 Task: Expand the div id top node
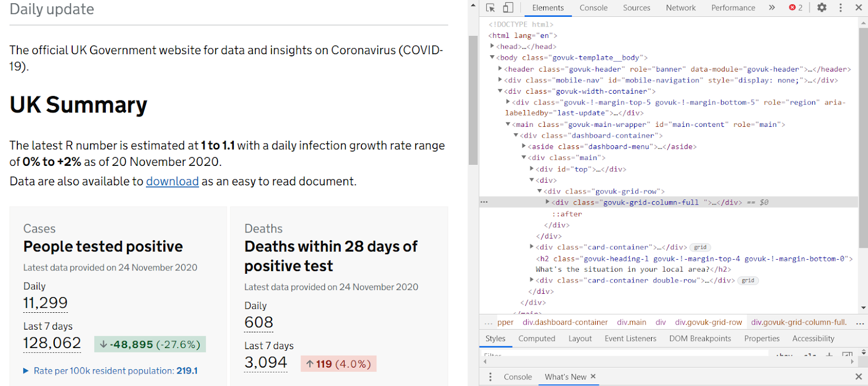point(532,169)
